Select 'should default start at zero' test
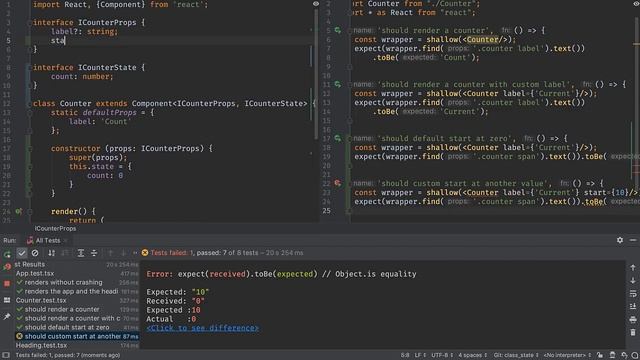The height and width of the screenshot is (360, 640). pyautogui.click(x=67, y=327)
